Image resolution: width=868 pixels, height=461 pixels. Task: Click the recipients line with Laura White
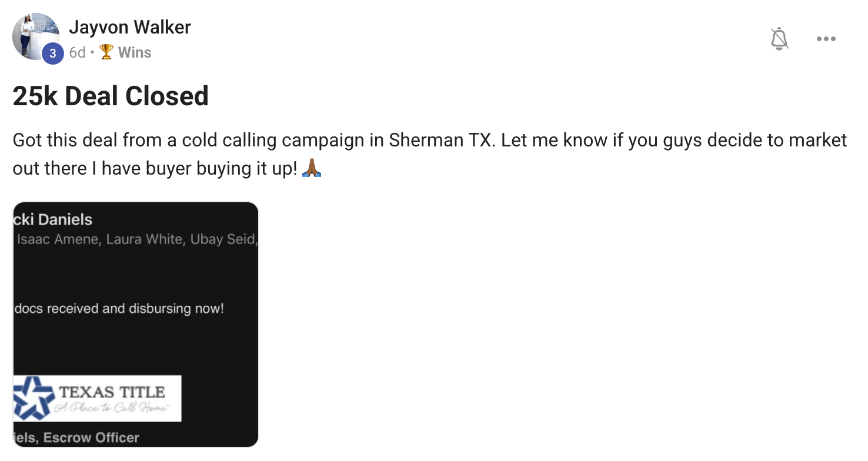(136, 239)
